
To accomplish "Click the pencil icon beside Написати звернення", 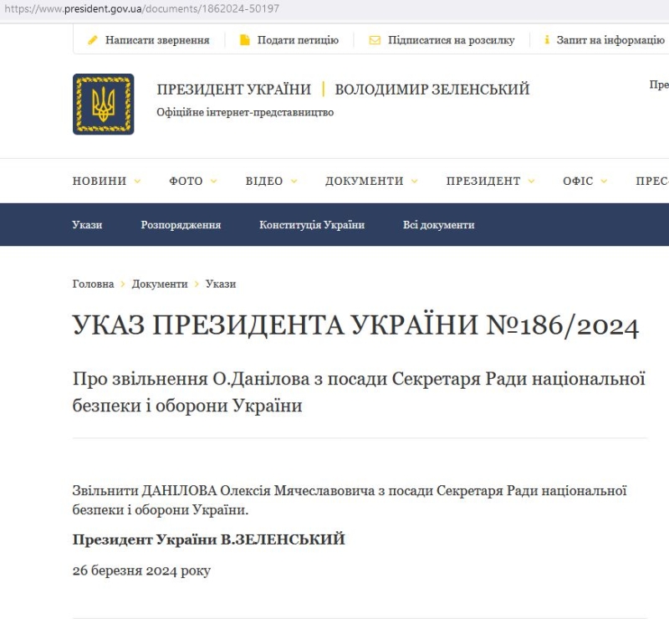I will pyautogui.click(x=93, y=40).
